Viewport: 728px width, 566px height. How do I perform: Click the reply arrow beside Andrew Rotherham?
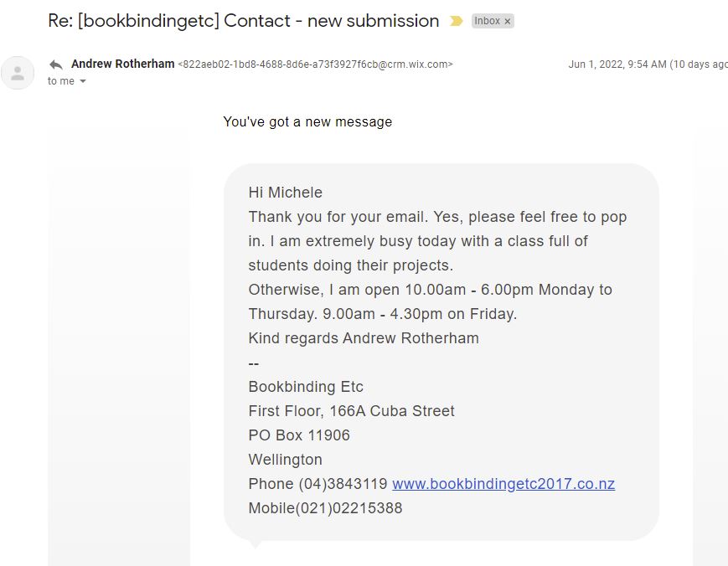click(x=56, y=64)
